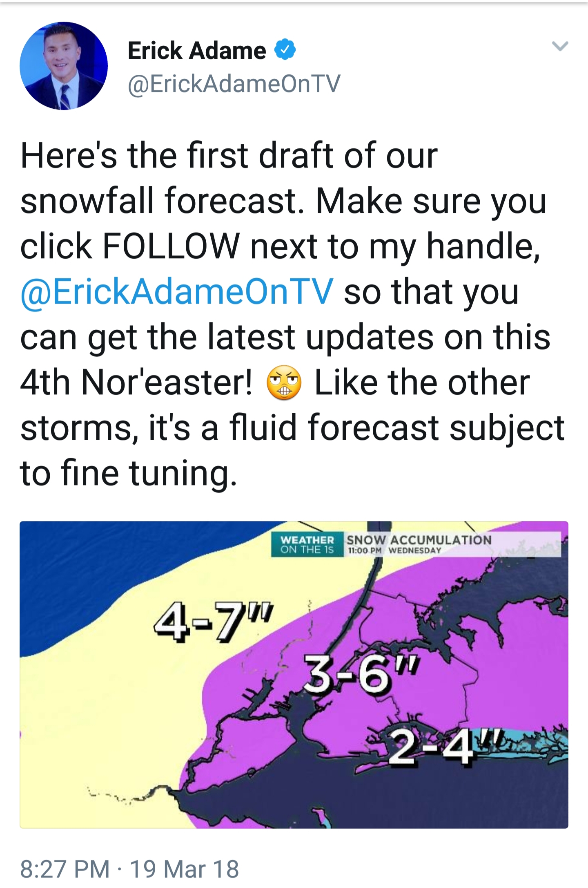This screenshot has height=888, width=588.
Task: Tap the @ErickAdameOnTV handle under name
Action: click(x=234, y=84)
